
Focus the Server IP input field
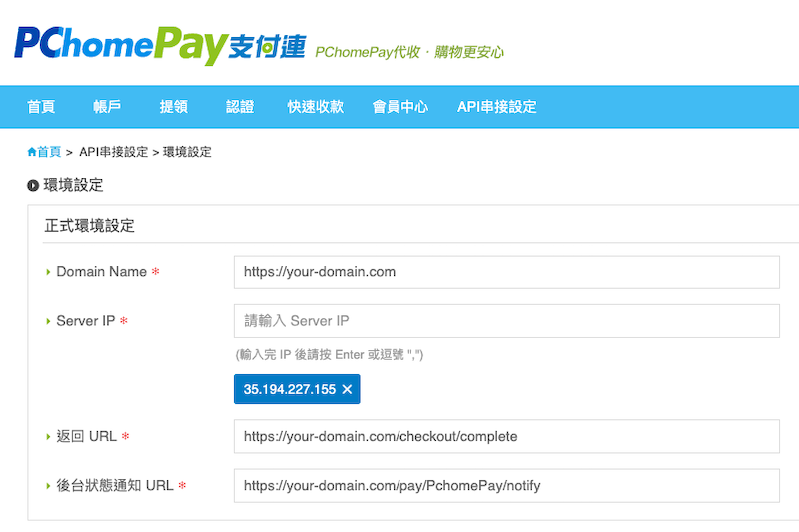click(x=506, y=321)
